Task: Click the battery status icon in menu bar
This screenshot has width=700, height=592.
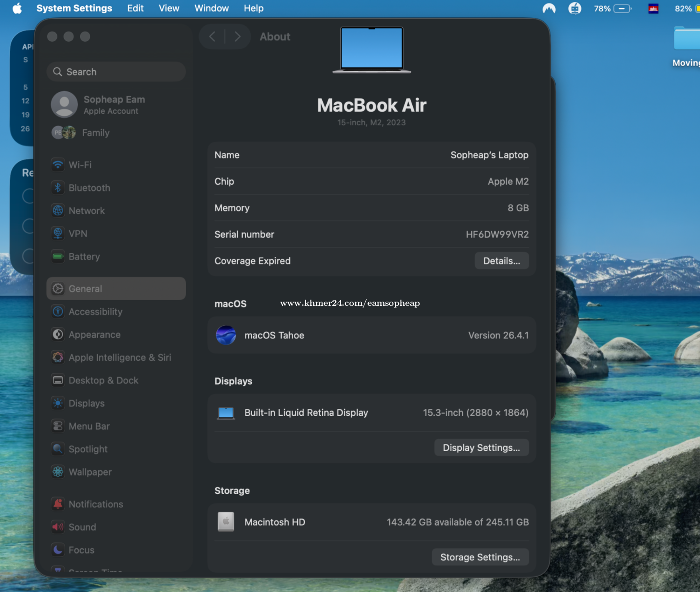Action: tap(623, 8)
